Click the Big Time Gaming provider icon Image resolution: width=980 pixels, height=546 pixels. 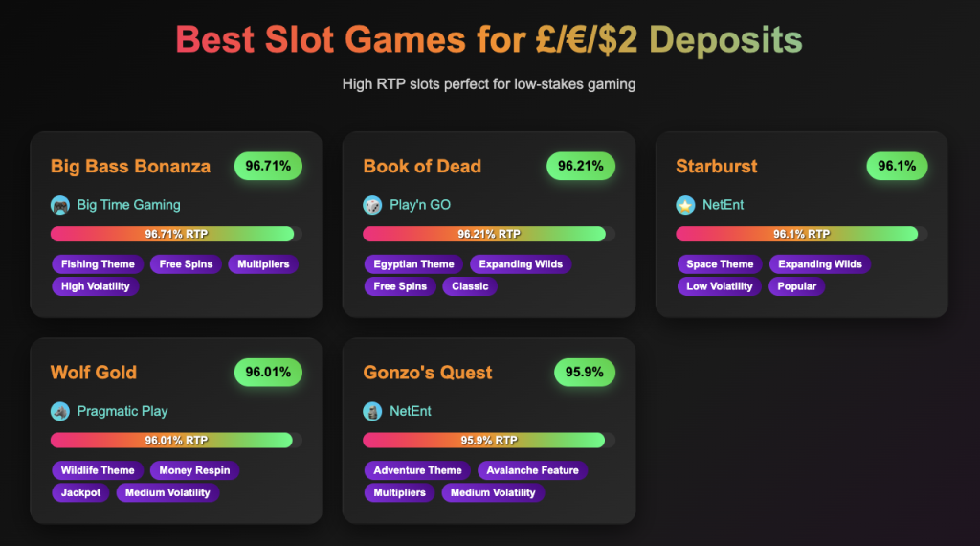pos(60,205)
